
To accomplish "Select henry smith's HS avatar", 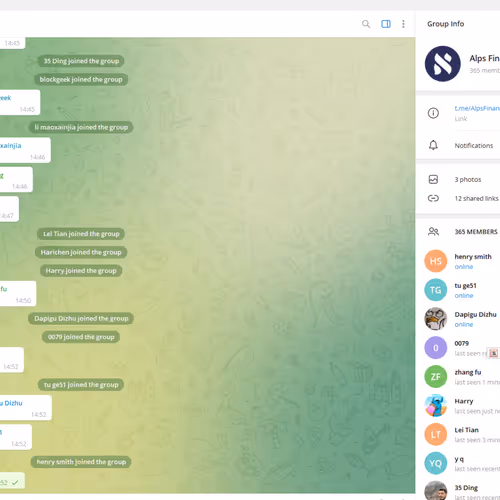I will point(436,261).
